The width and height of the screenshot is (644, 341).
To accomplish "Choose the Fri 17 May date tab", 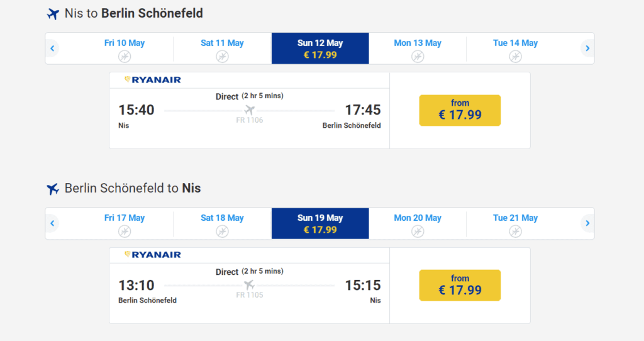I will pyautogui.click(x=125, y=223).
